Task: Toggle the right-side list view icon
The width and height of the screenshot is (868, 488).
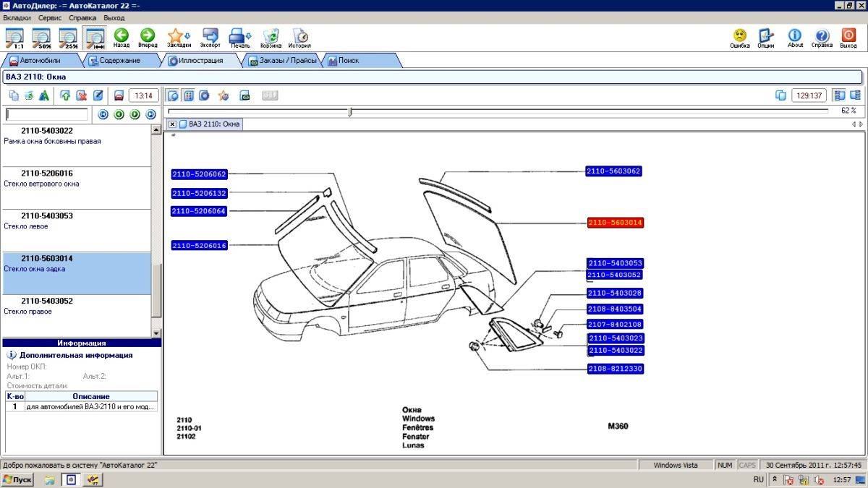Action: [x=856, y=95]
